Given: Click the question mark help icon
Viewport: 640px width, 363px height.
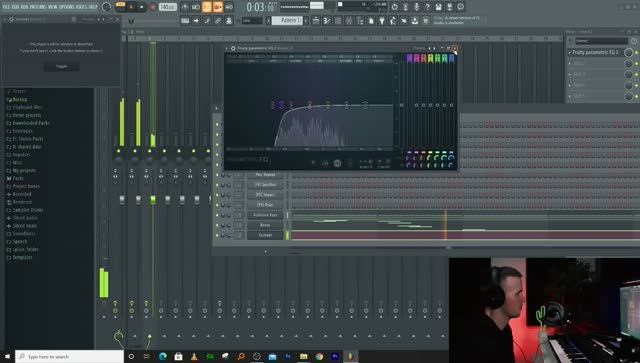Looking at the screenshot, I should point(427,7).
